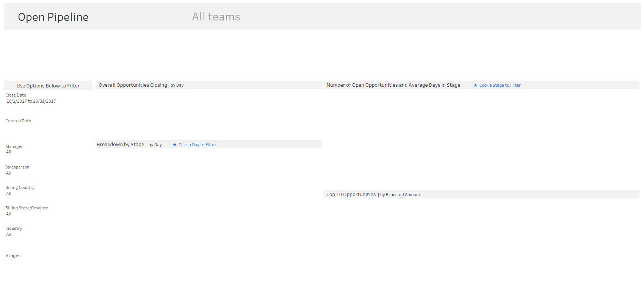Click the Close Date range 10/1/2017 to 10/31/2017
Image resolution: width=644 pixels, height=301 pixels.
pos(31,101)
